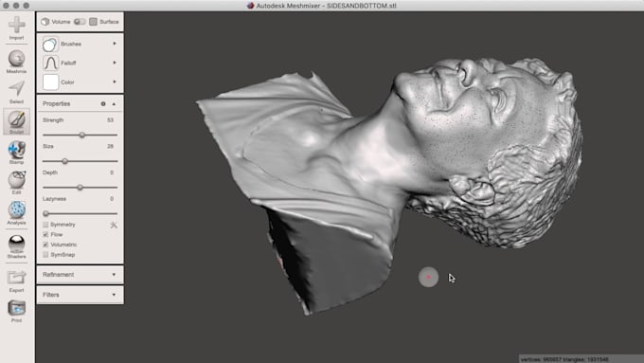
Task: Click the Size value 28
Action: click(x=110, y=146)
